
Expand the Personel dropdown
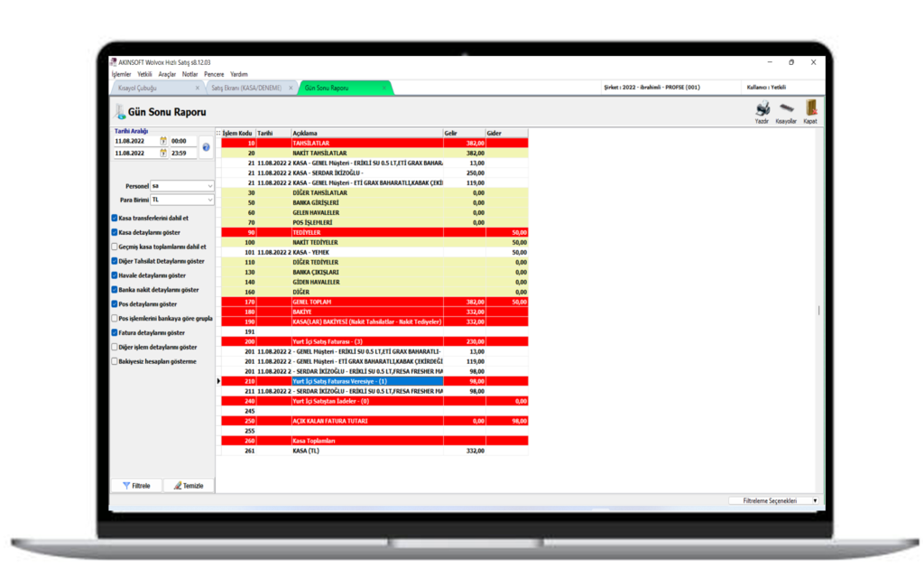(x=210, y=186)
